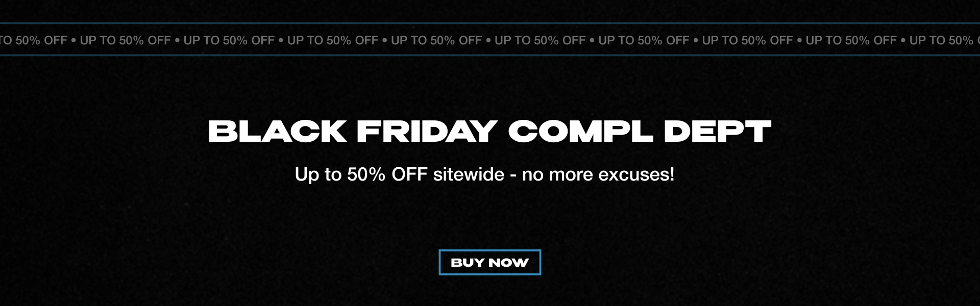Click the word COMPL in the headline
Image resolution: width=980 pixels, height=306 pixels.
pyautogui.click(x=580, y=132)
